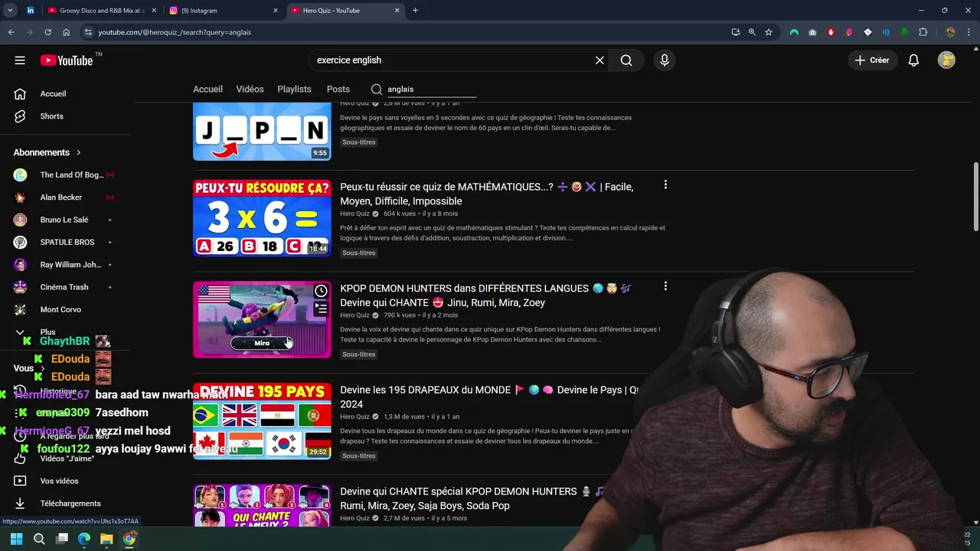This screenshot has height=551, width=980.
Task: Open the MATHÉMATIQUES quiz video title
Action: tap(487, 194)
